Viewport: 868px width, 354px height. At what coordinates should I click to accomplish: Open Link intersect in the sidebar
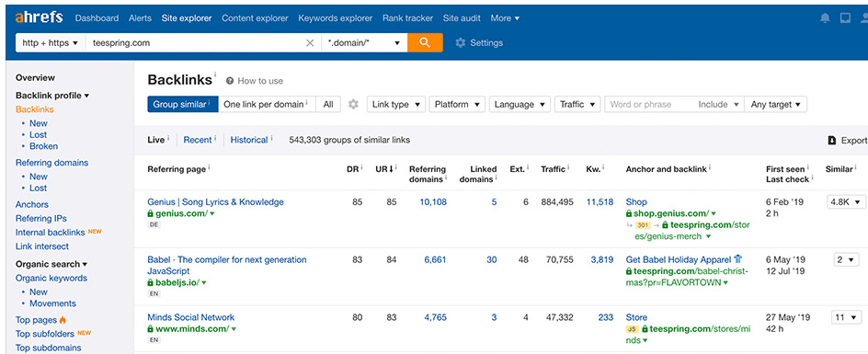point(42,246)
